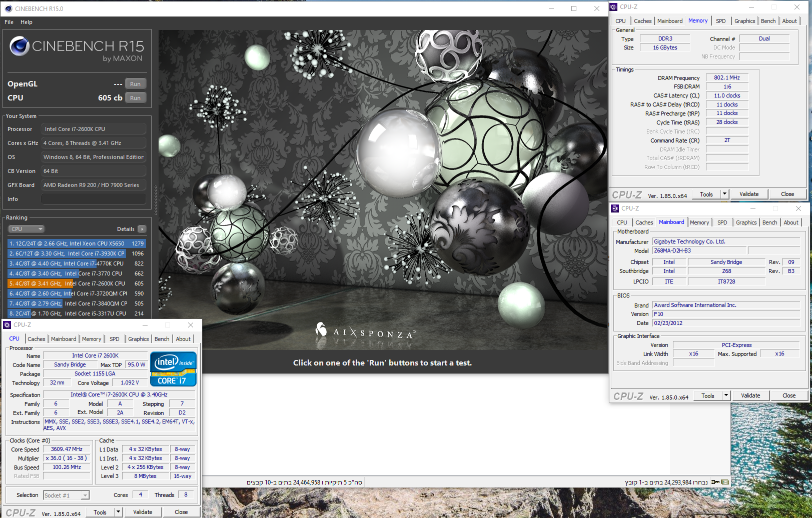Click the Cinebench logo icon in title bar
Image resolution: width=812 pixels, height=518 pixels.
[x=8, y=8]
